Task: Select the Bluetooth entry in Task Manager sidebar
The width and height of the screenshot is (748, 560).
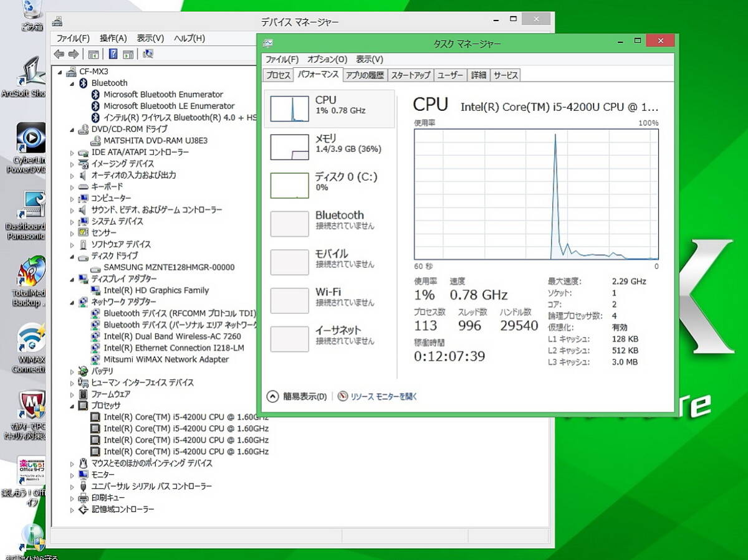Action: [x=330, y=224]
